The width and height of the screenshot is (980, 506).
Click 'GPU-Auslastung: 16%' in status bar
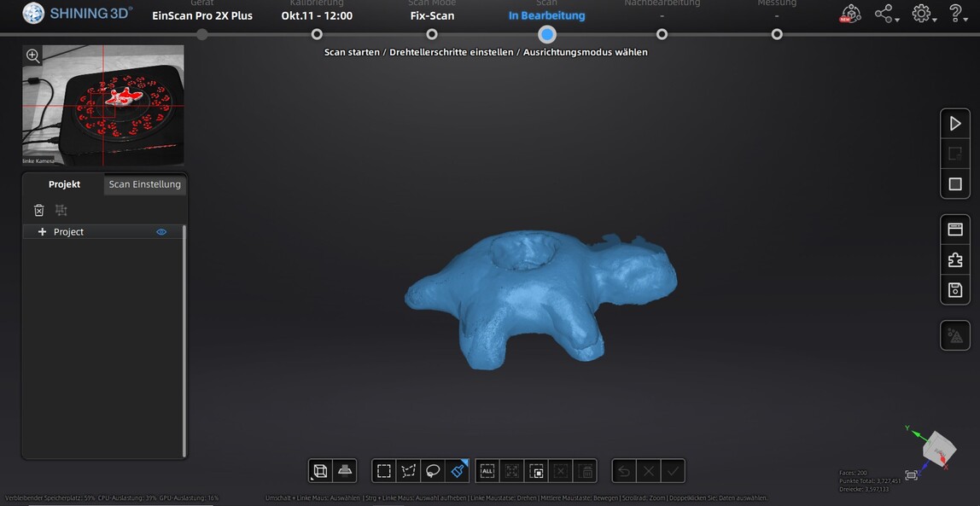click(x=189, y=497)
